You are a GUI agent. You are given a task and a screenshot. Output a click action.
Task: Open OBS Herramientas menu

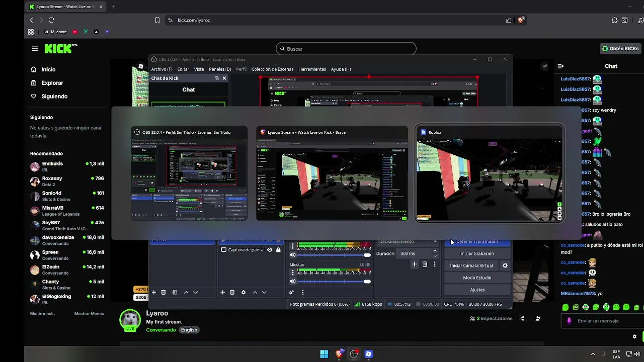tap(312, 69)
